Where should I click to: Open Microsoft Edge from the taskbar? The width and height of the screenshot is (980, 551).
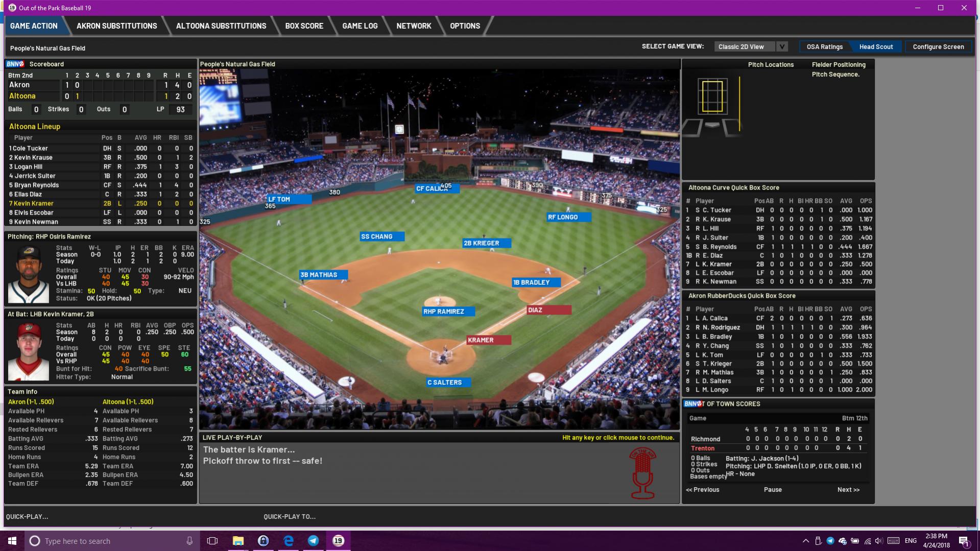coord(289,541)
